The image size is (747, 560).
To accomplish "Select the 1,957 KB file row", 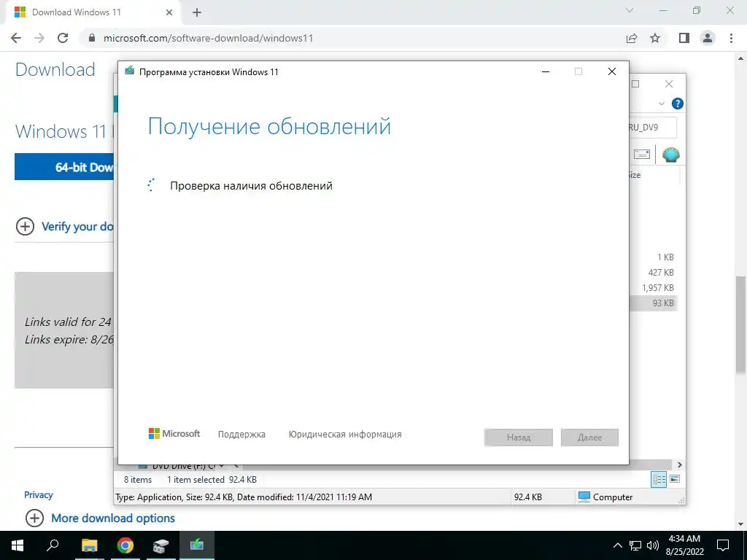I will pos(653,287).
